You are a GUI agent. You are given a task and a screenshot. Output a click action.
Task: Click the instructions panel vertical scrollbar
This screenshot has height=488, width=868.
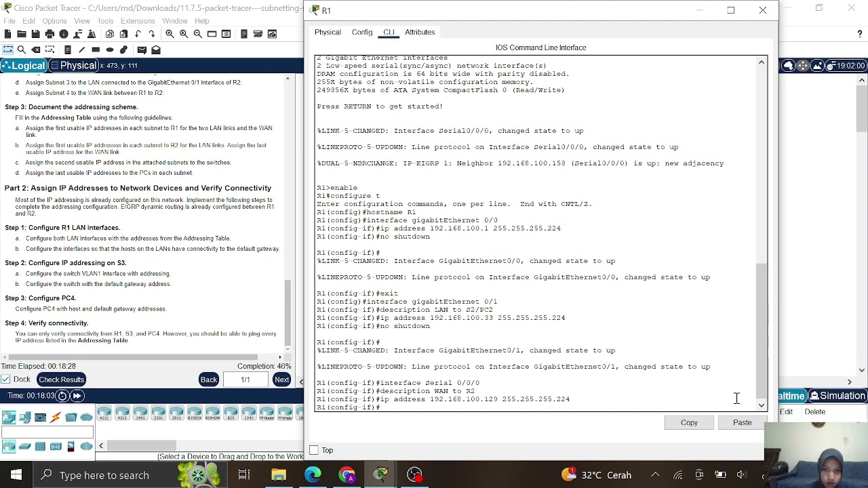[x=288, y=312]
